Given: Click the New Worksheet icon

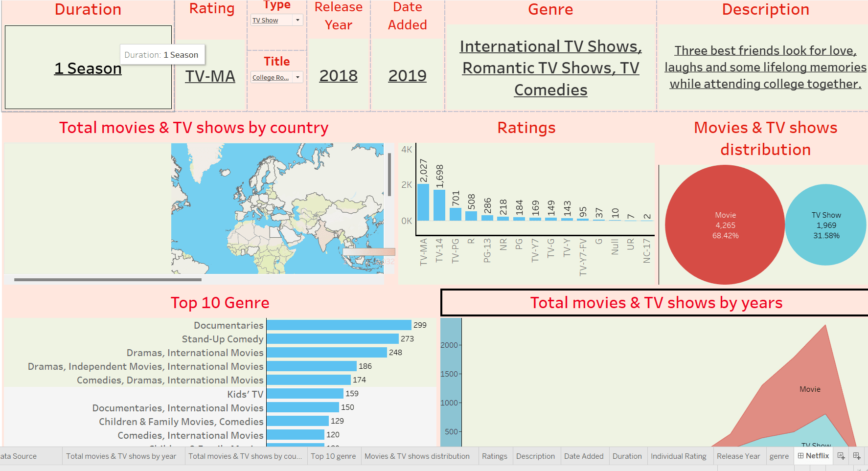Looking at the screenshot, I should (841, 456).
